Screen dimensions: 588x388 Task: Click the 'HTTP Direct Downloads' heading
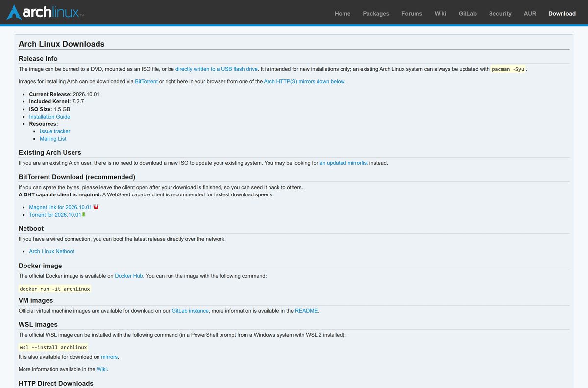(x=56, y=383)
